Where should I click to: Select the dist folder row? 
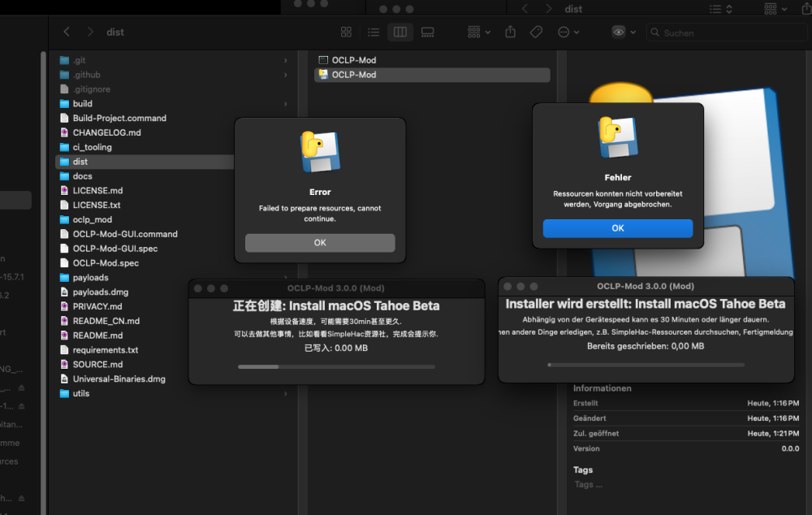[x=145, y=162]
